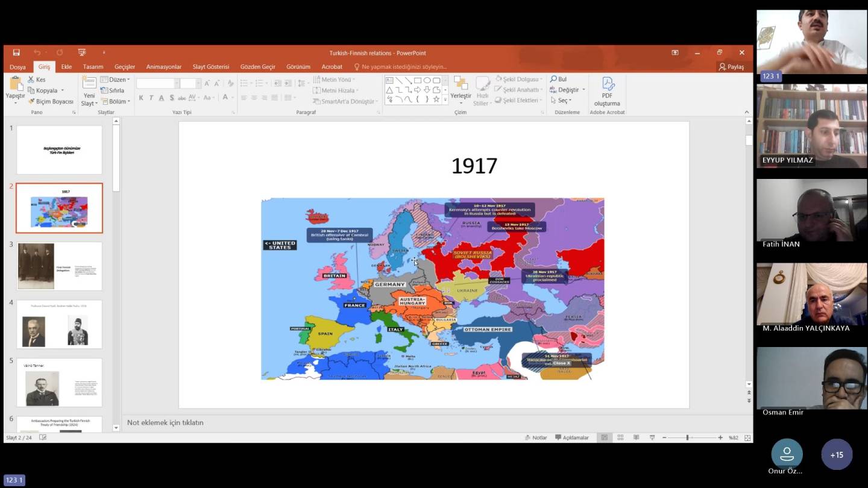Click Hızlı Stiller quick styles button
Screen dimensions: 868x488
[x=482, y=90]
